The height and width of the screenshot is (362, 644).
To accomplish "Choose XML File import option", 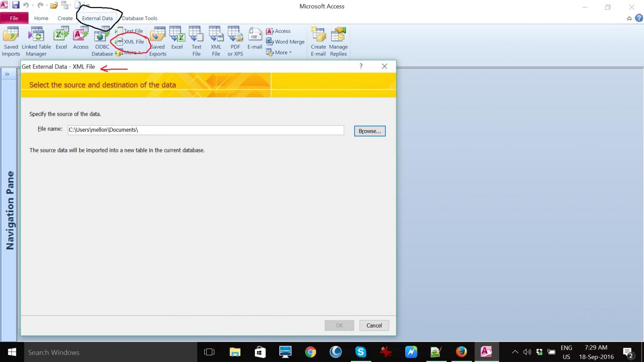I will pos(130,42).
